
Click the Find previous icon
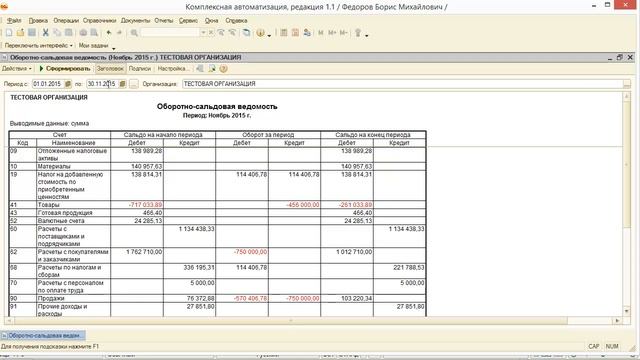pyautogui.click(x=232, y=33)
